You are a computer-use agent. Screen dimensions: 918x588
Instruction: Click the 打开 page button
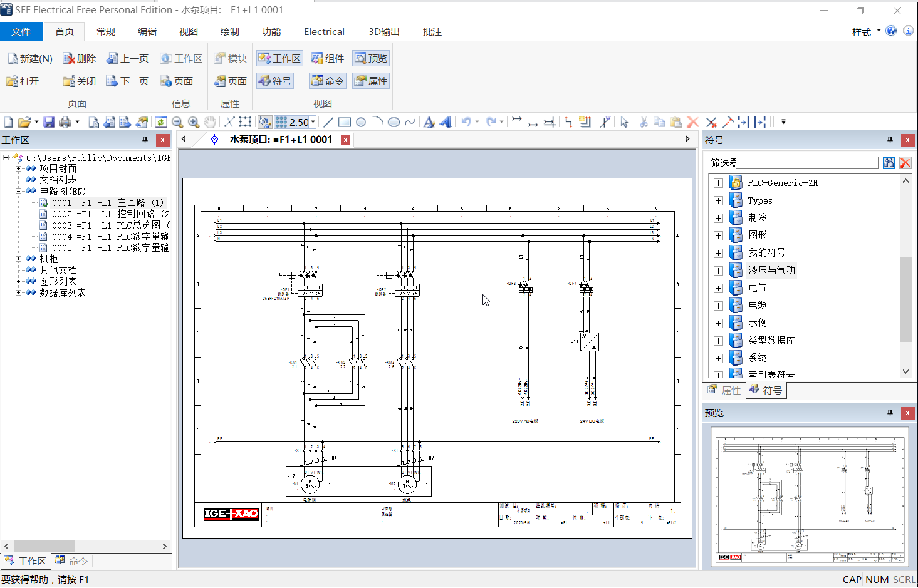(x=23, y=81)
